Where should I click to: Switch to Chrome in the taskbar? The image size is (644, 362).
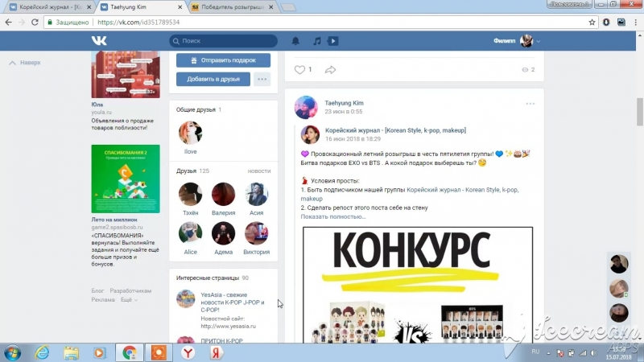coord(130,352)
